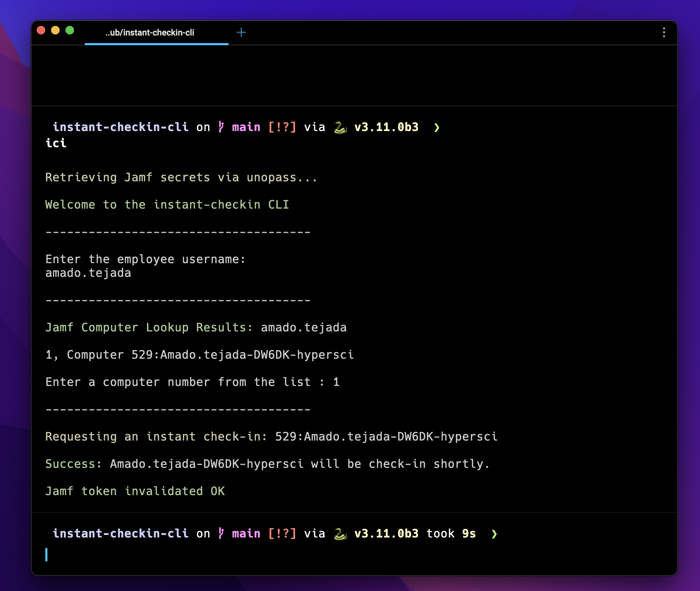Maximize the window with the green button
The height and width of the screenshot is (591, 700).
[70, 31]
